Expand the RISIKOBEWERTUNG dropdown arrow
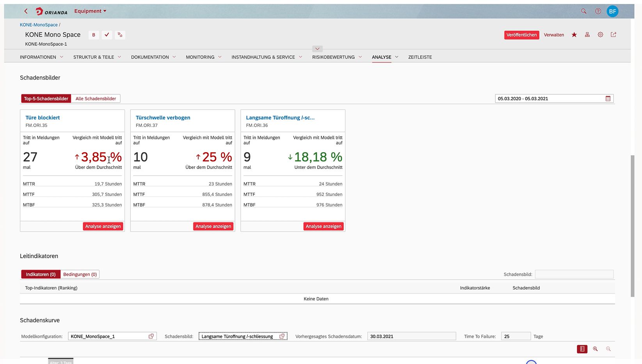642x364 pixels. tap(360, 57)
